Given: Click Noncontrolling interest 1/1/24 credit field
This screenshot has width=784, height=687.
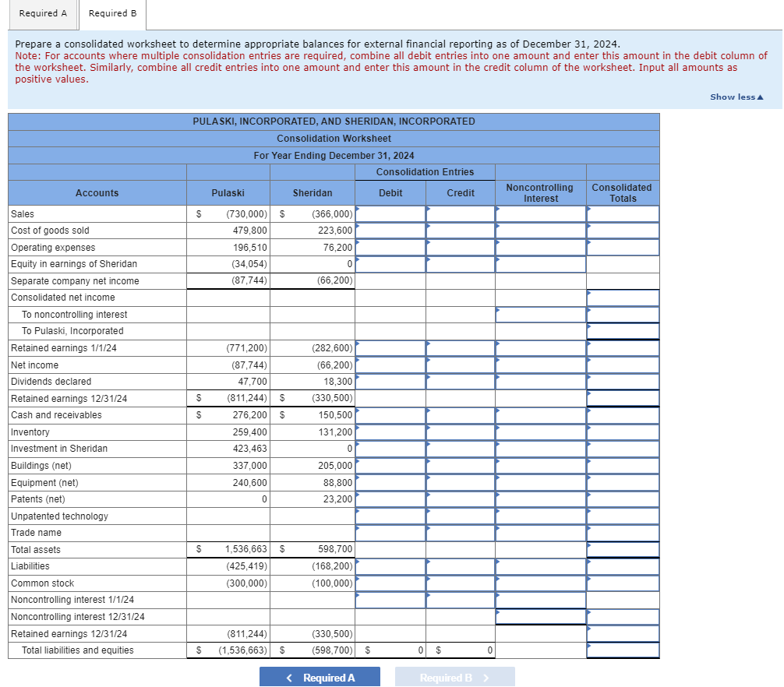Looking at the screenshot, I should [461, 600].
